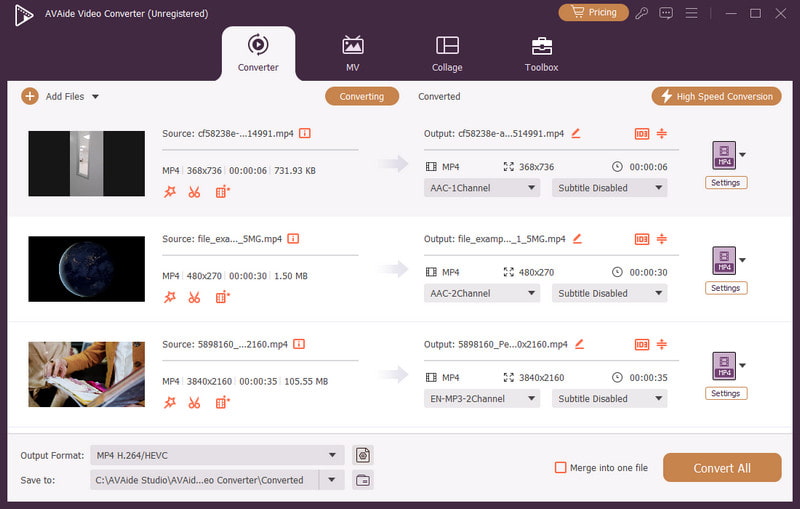
Task: Rename the first output file with the pencil icon
Action: [576, 133]
